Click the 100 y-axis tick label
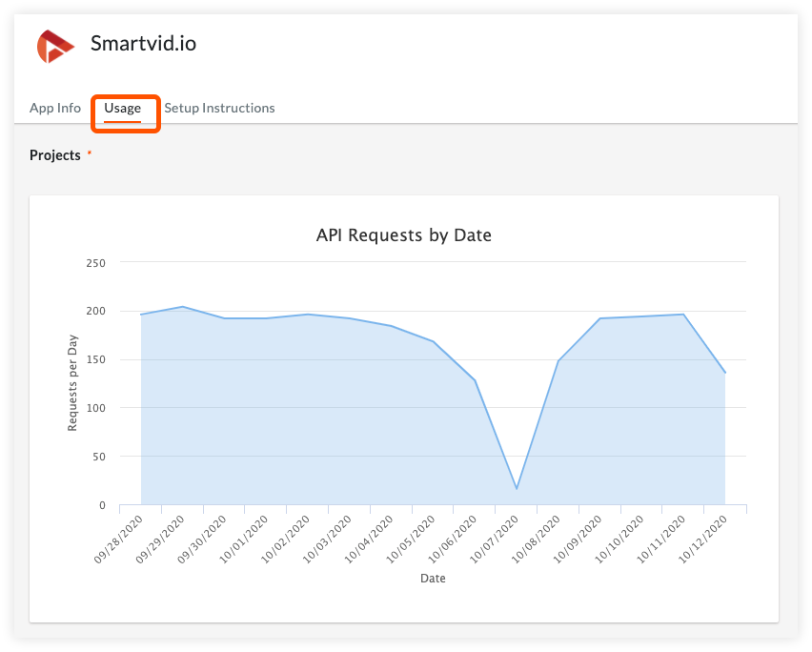This screenshot has width=812, height=652. [95, 408]
